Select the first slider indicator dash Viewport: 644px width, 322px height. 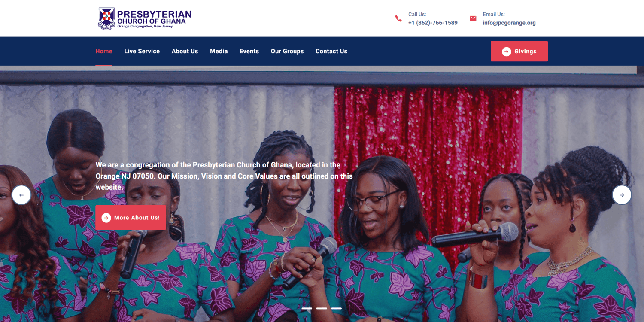(x=307, y=308)
